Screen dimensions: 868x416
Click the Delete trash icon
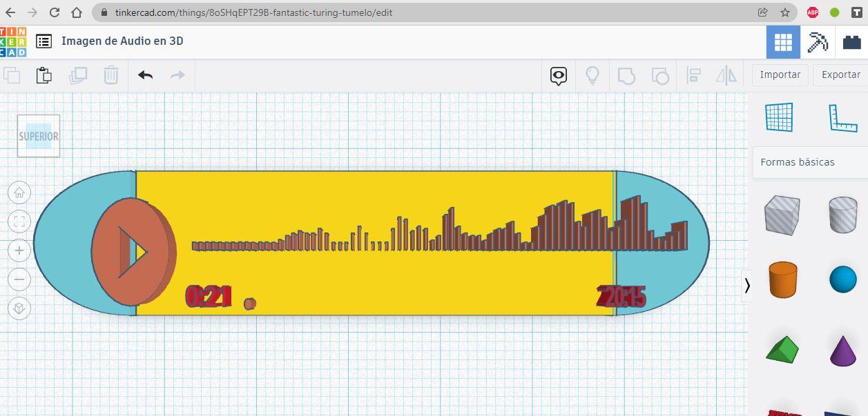coord(111,75)
